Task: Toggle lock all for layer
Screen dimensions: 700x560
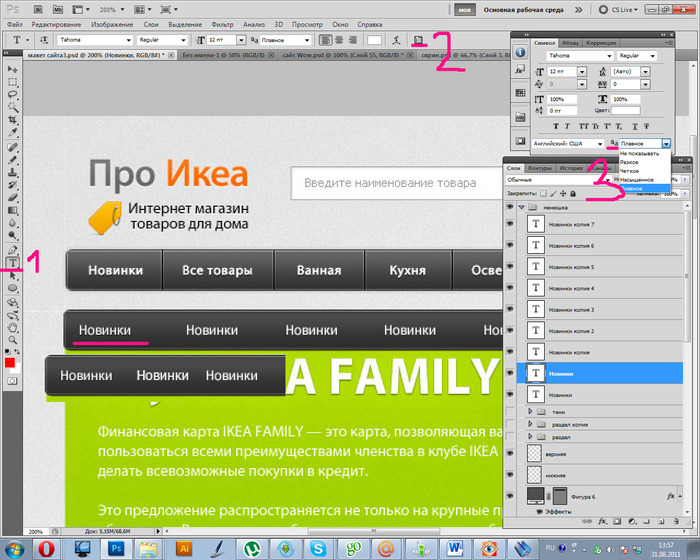Action: pos(573,193)
